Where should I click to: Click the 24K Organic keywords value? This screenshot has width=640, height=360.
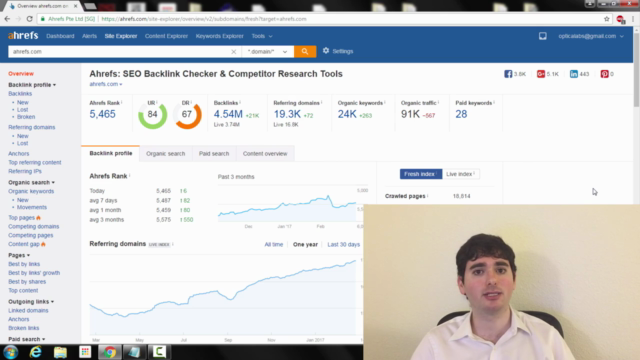coord(347,114)
